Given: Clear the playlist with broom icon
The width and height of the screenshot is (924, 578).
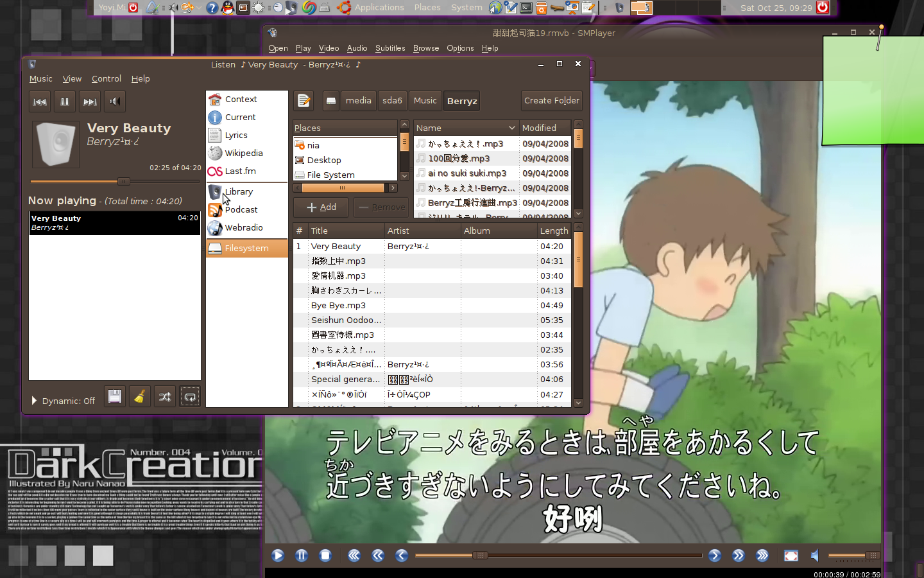Looking at the screenshot, I should [140, 397].
